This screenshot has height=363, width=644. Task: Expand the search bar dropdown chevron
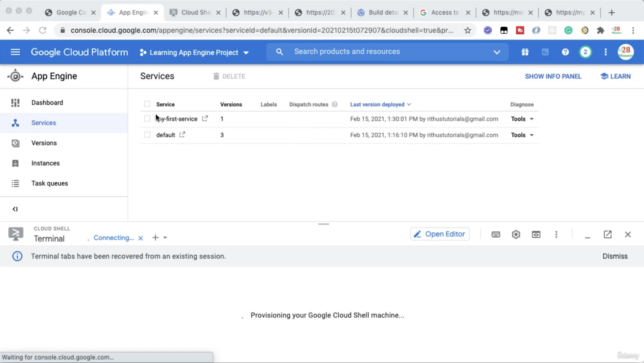[497, 52]
